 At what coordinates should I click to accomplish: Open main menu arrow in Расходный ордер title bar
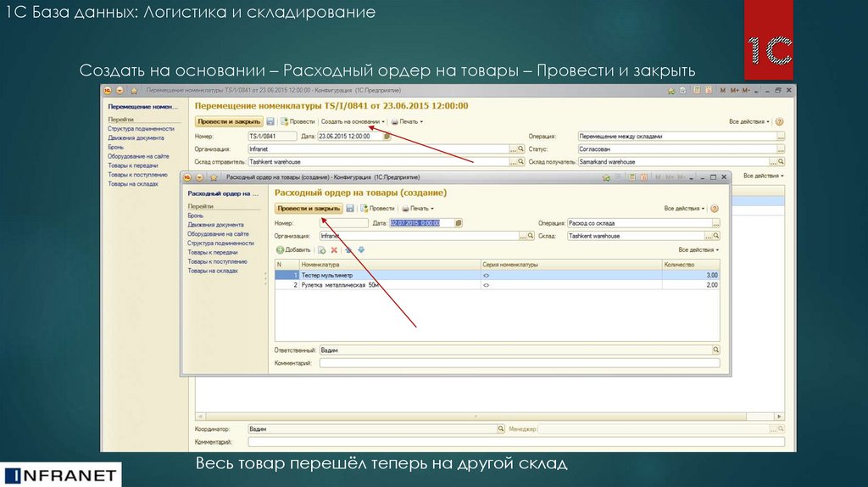[199, 177]
